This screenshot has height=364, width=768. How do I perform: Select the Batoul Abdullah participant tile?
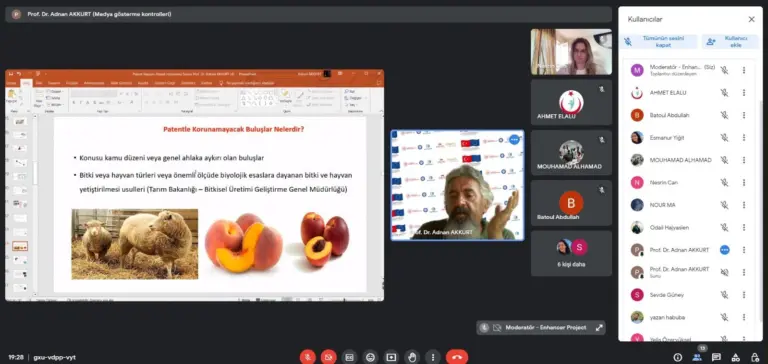(x=571, y=203)
